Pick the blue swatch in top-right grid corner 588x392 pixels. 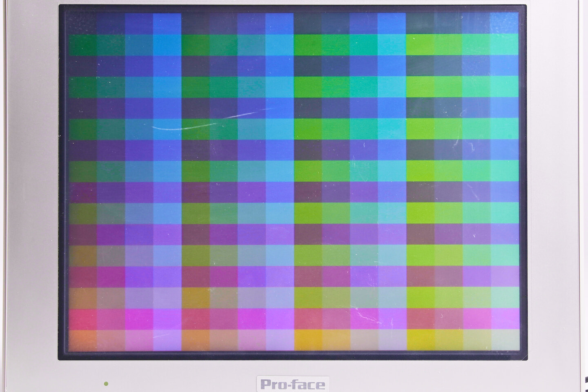tap(504, 24)
